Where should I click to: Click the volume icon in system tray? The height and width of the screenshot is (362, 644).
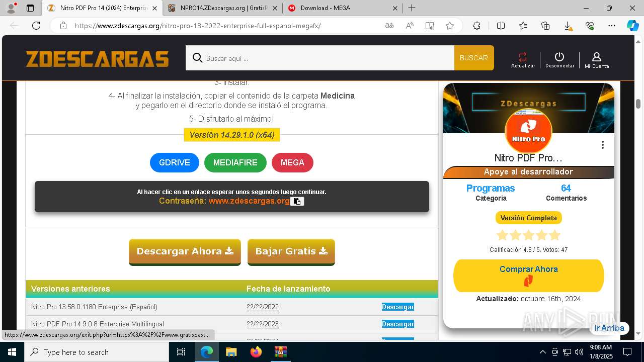[579, 352]
